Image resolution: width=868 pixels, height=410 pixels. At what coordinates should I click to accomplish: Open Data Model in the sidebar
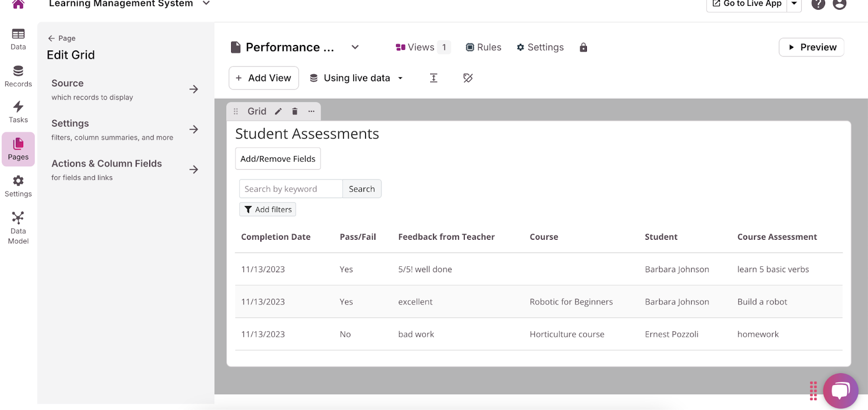[18, 228]
